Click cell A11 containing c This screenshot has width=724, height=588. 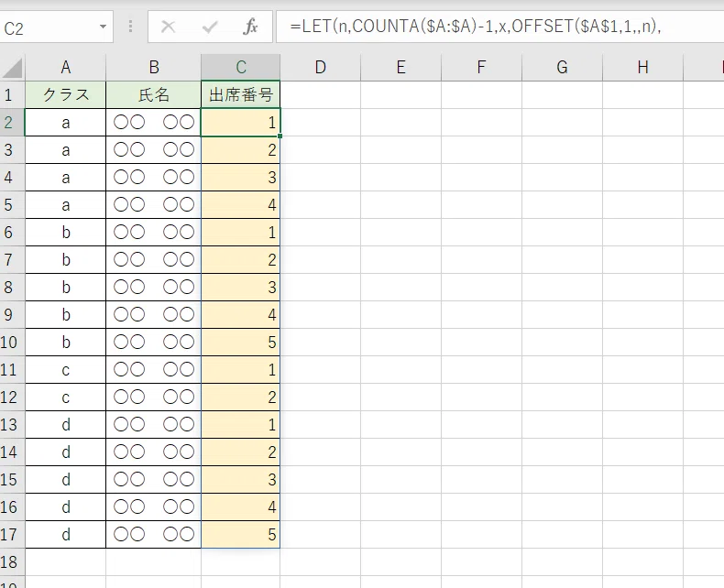pyautogui.click(x=66, y=370)
